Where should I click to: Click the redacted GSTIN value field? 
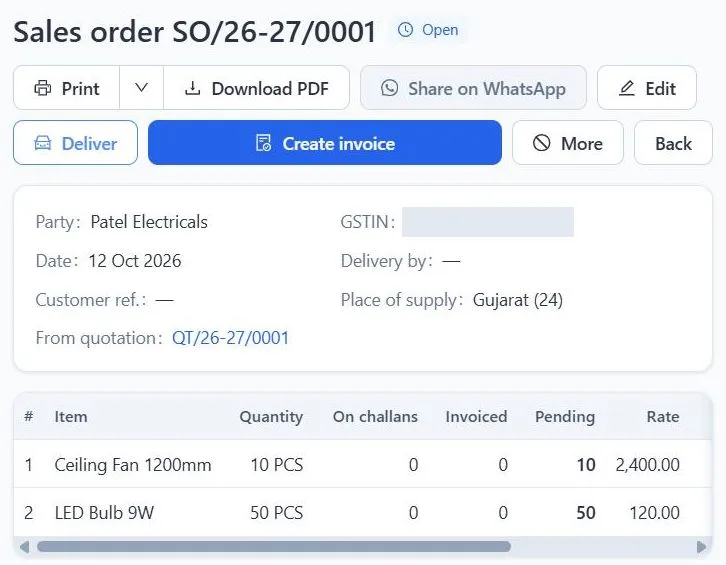tap(488, 222)
